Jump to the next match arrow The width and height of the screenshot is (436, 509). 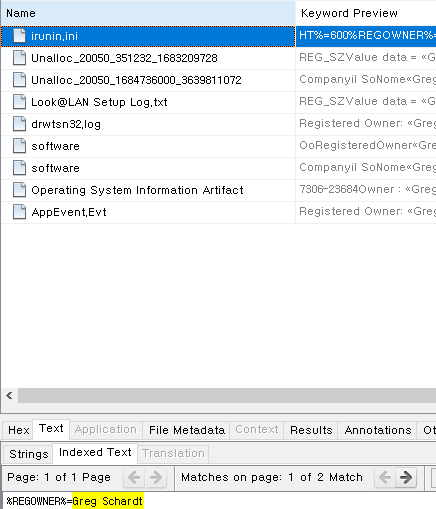(406, 477)
